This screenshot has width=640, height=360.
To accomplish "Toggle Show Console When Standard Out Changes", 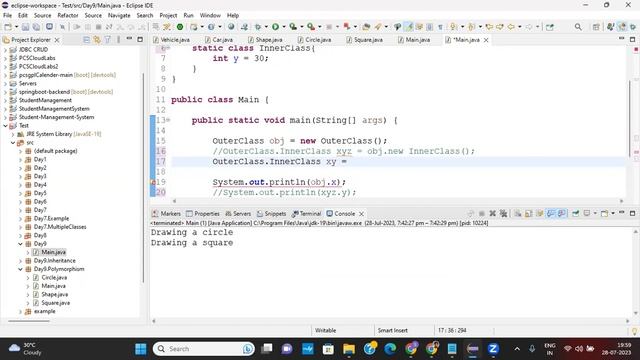I will tap(551, 213).
